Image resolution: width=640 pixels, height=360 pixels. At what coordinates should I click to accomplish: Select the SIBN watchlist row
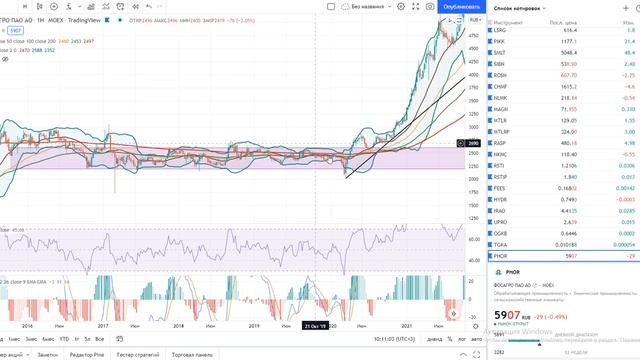point(563,64)
